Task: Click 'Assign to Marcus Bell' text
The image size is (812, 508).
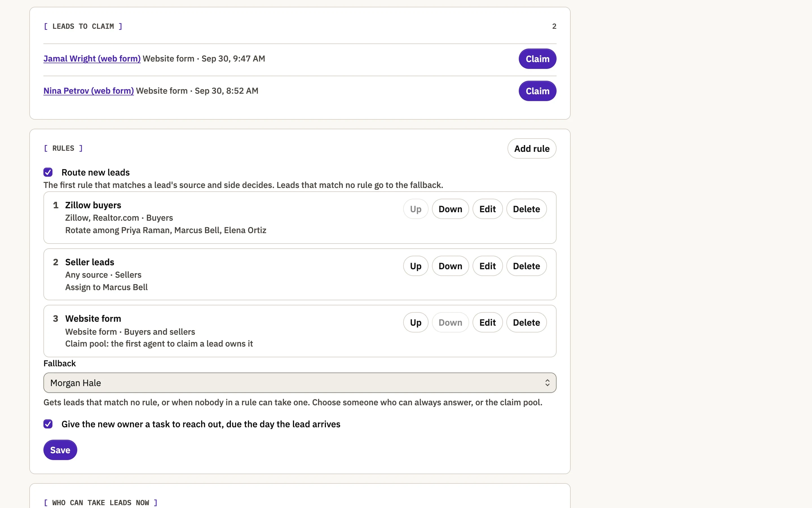Action: [106, 287]
